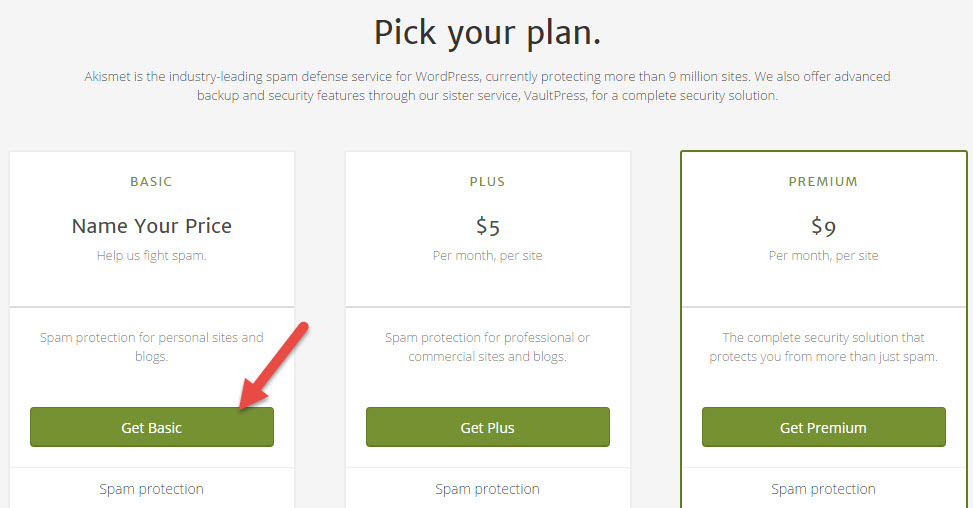Click "Per month, per site" under $9
Image resolution: width=973 pixels, height=508 pixels.
pyautogui.click(x=823, y=256)
